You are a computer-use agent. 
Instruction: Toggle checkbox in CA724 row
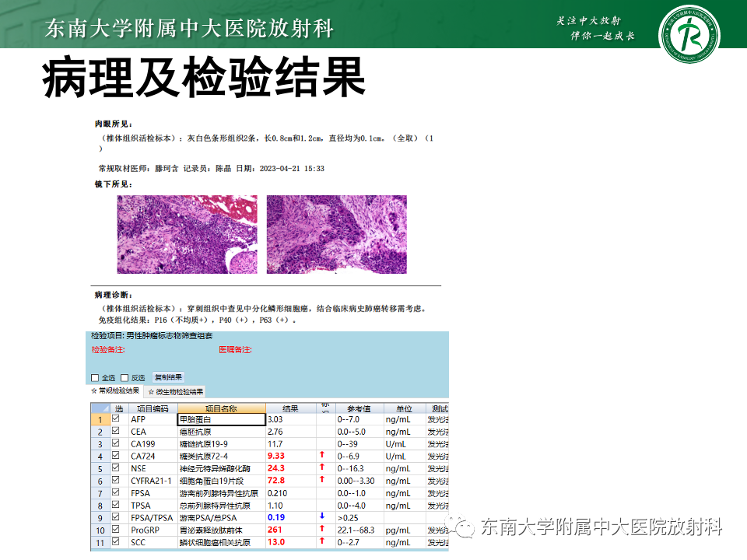click(116, 456)
